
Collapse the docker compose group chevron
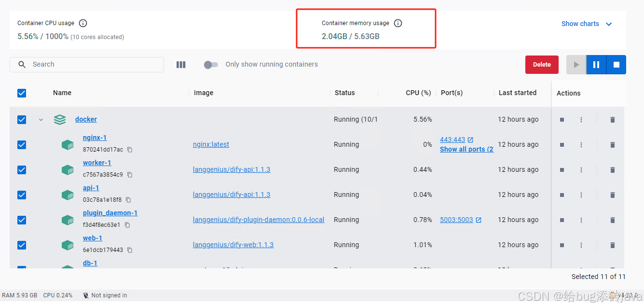tap(41, 120)
